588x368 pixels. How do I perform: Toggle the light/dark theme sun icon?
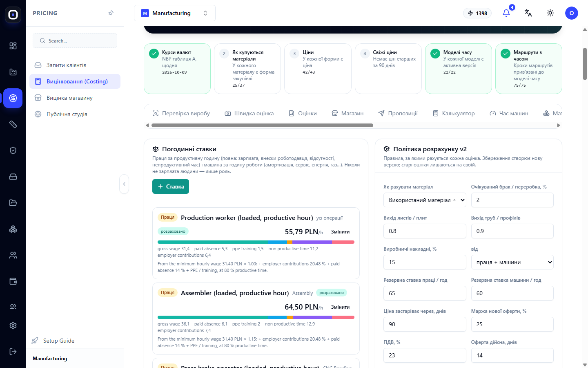pyautogui.click(x=550, y=13)
